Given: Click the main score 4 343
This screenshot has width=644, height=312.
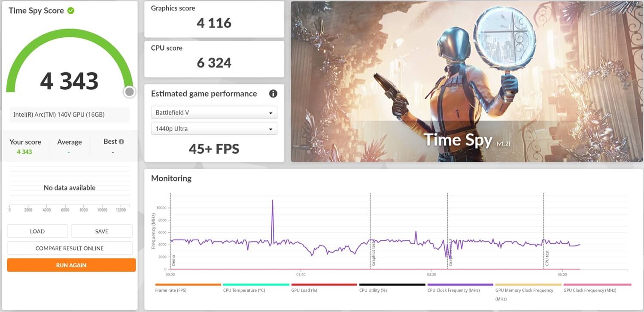Looking at the screenshot, I should click(x=70, y=81).
